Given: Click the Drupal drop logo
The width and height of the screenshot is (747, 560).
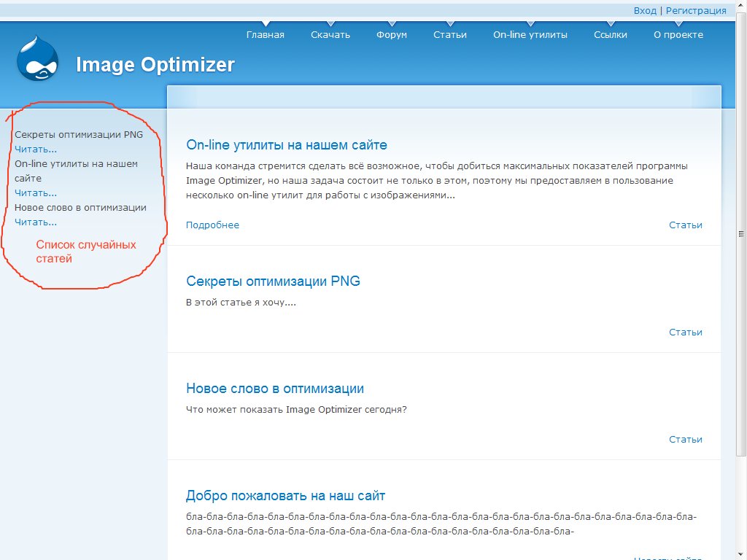Looking at the screenshot, I should [x=38, y=58].
